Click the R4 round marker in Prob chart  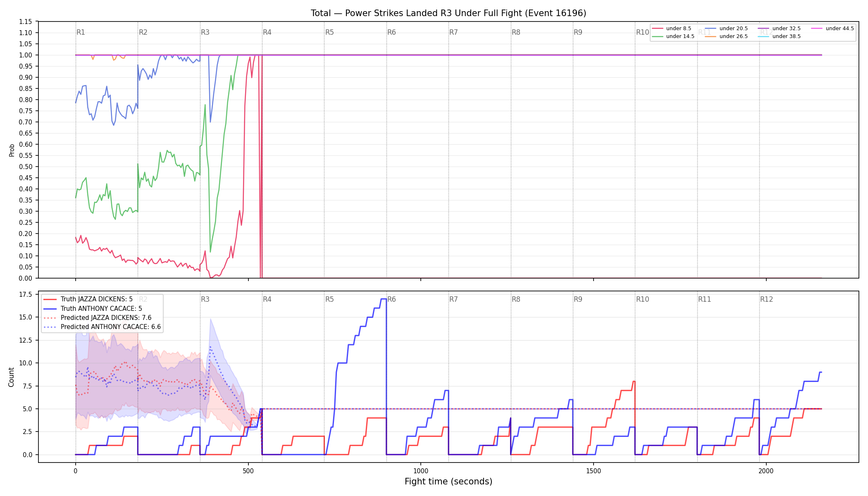[x=267, y=32]
